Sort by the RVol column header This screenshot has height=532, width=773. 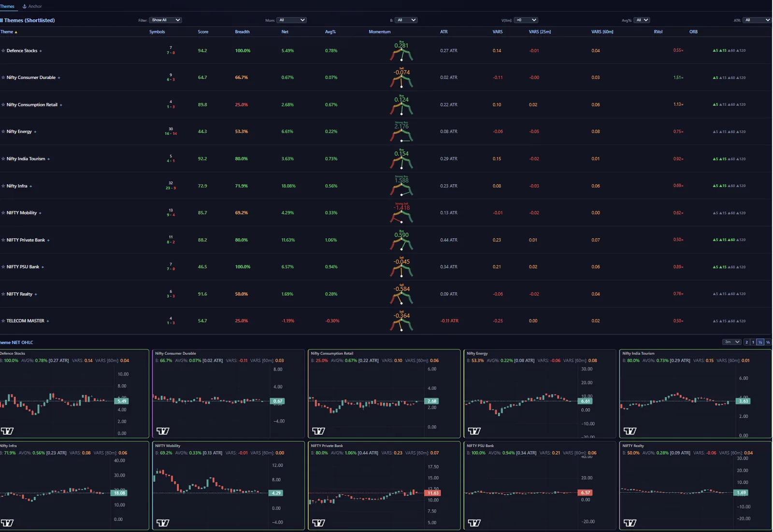pyautogui.click(x=658, y=32)
